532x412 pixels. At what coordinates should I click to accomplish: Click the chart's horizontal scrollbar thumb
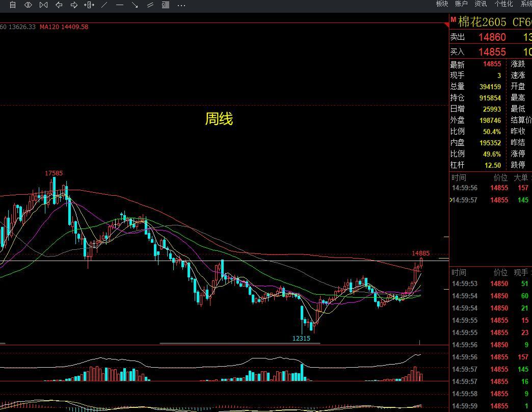click(240, 344)
